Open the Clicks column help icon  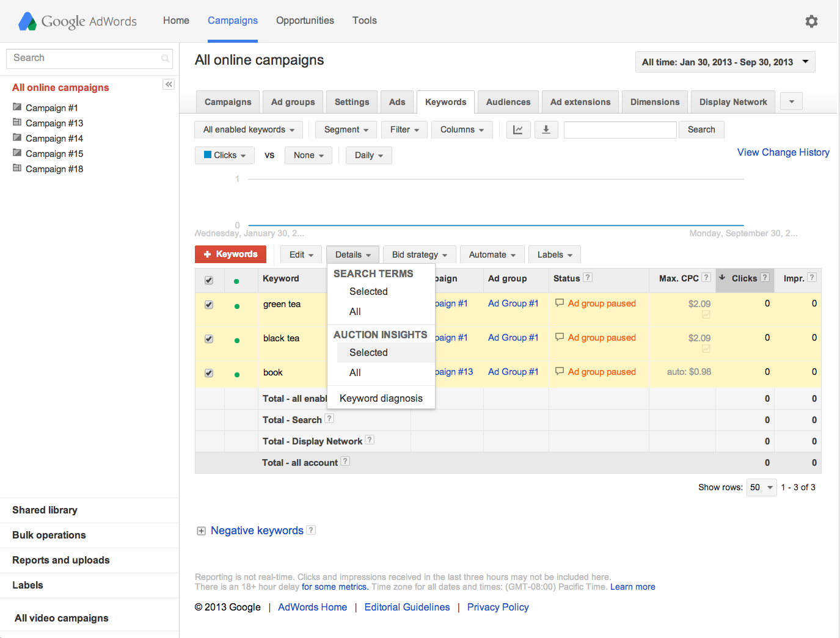[x=765, y=277]
